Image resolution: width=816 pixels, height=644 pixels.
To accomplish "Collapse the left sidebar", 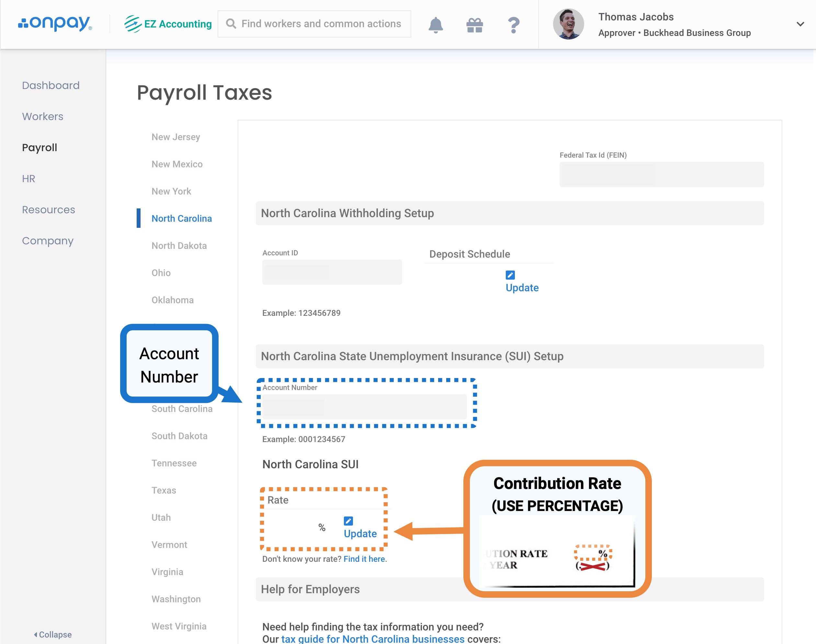I will [53, 635].
